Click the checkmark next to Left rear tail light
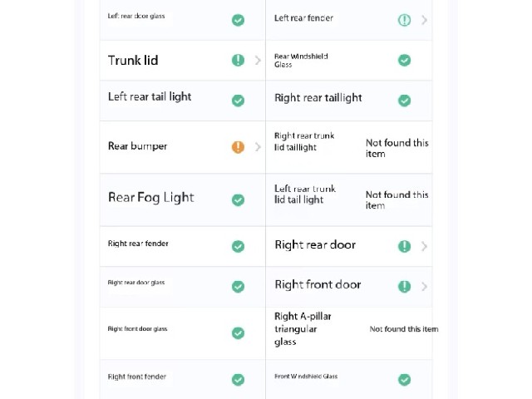This screenshot has width=532, height=399. coord(238,101)
